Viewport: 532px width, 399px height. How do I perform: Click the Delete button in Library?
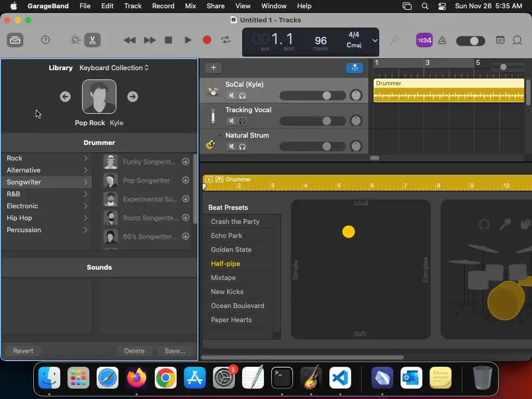[x=135, y=351]
